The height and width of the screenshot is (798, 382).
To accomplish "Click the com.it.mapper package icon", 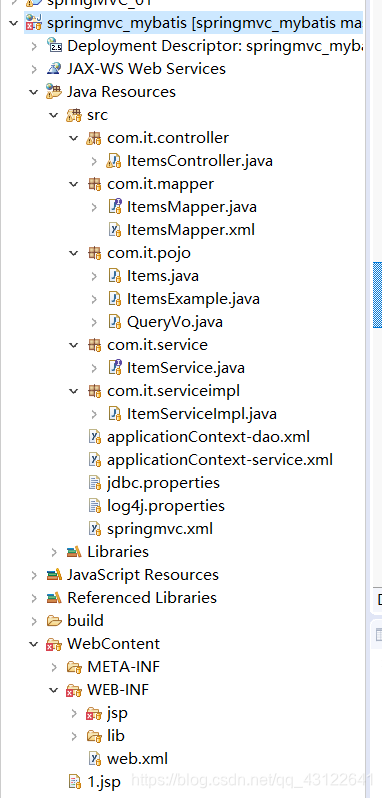I will pos(94,184).
